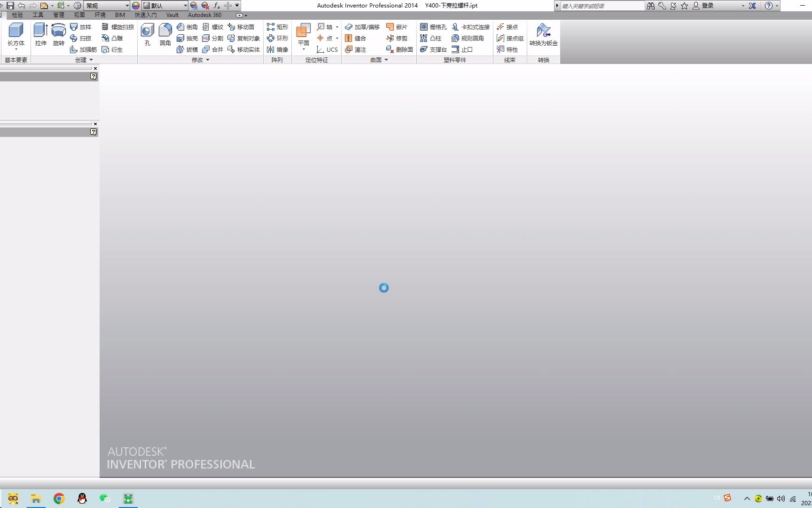Choose the 接点 (Pin) harness tool
812x508 pixels.
(507, 27)
